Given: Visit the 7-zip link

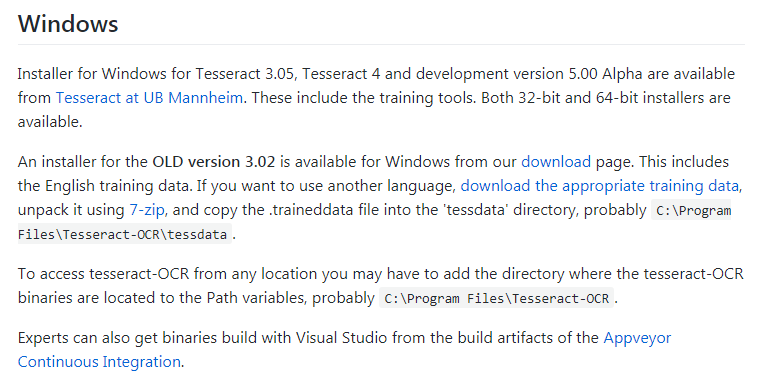Looking at the screenshot, I should point(147,210).
